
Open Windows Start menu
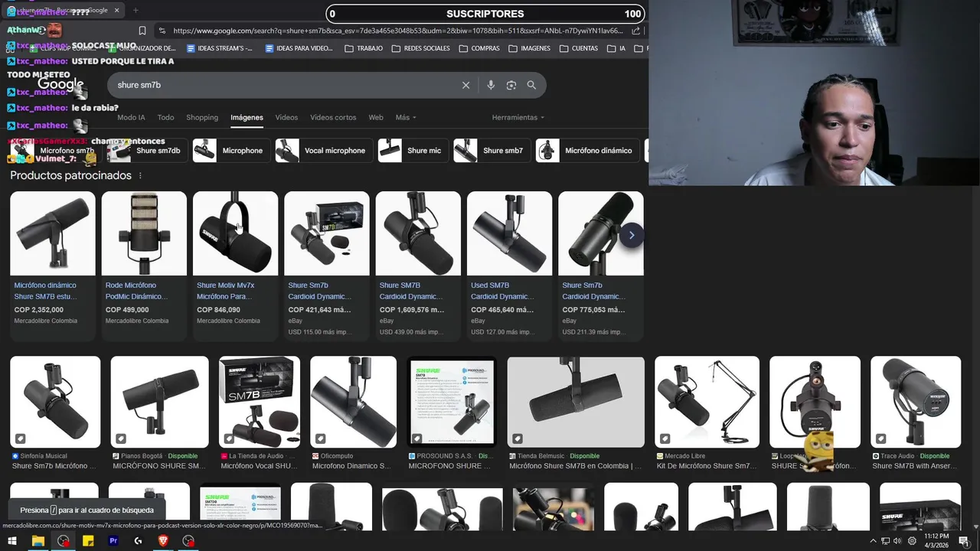[x=12, y=541]
